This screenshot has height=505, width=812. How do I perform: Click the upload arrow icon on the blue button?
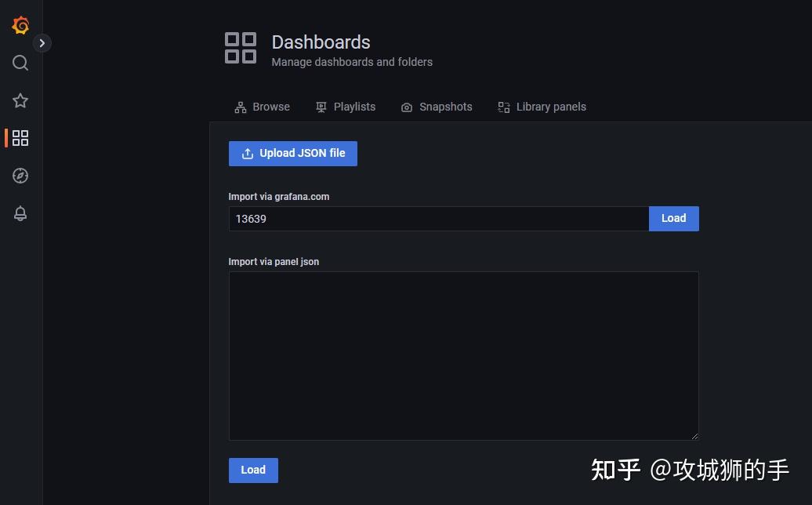pos(248,153)
